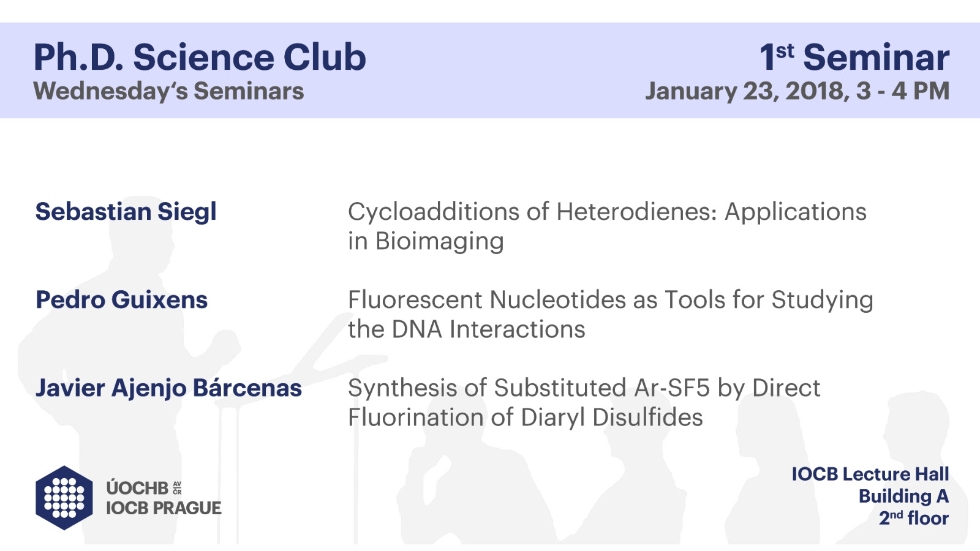This screenshot has height=551, width=980.
Task: Click the in Bioimaging line
Action: (x=426, y=241)
